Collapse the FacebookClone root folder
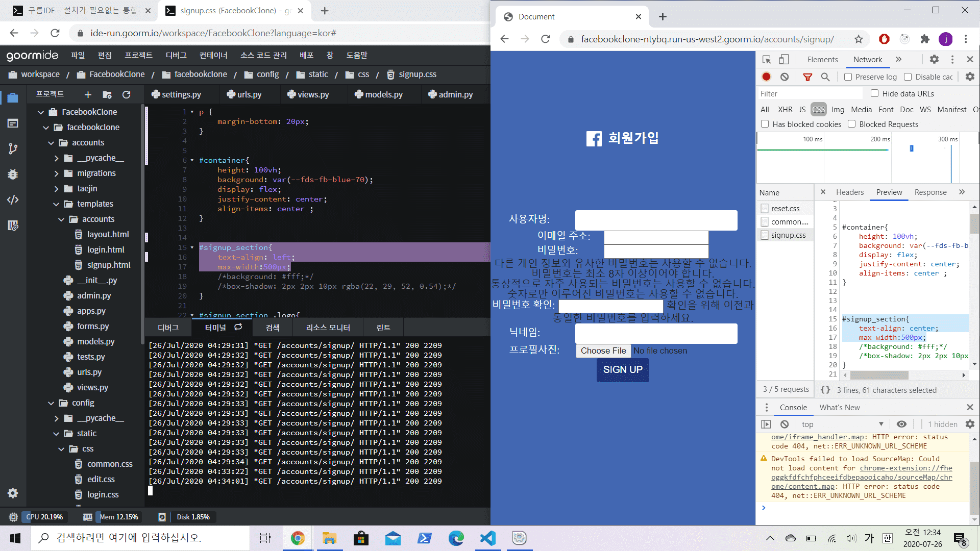 pyautogui.click(x=41, y=112)
